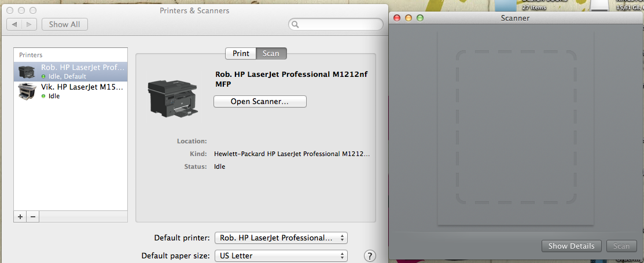This screenshot has width=644, height=263.
Task: Open help with the question mark button
Action: coord(370,255)
